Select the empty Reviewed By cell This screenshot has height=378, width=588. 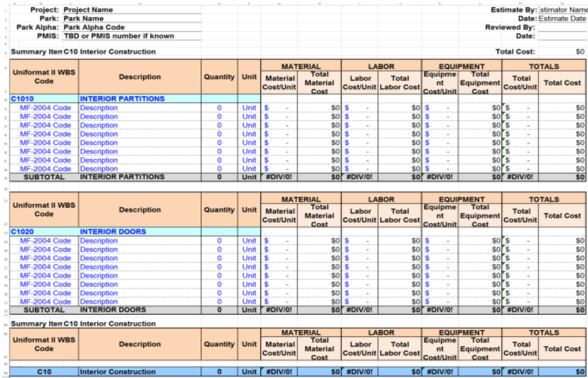562,27
